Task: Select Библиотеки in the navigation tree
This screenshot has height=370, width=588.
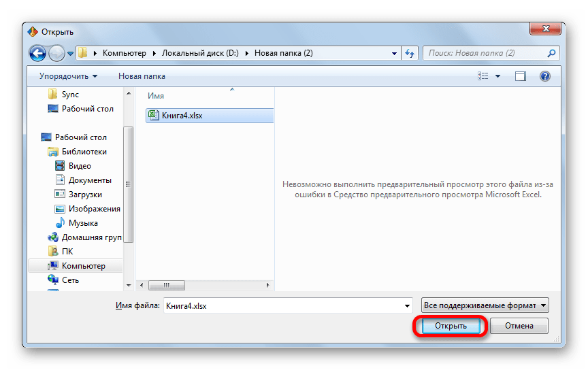Action: pyautogui.click(x=84, y=152)
